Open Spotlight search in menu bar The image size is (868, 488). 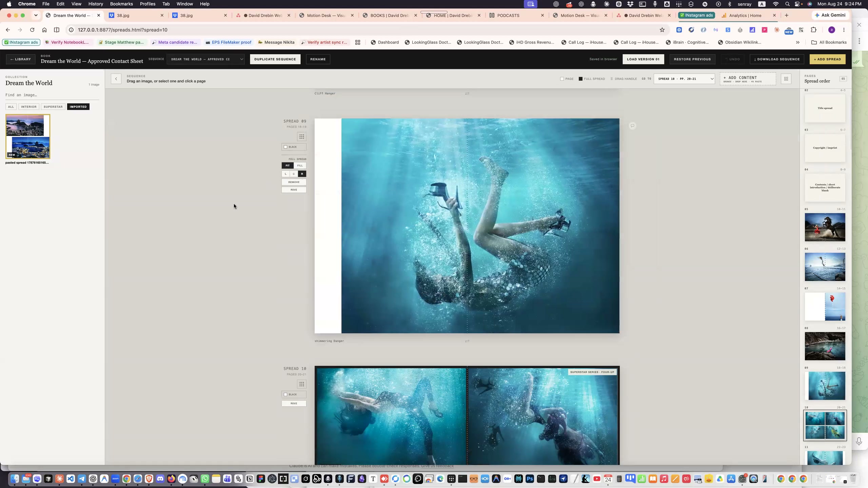(x=787, y=4)
